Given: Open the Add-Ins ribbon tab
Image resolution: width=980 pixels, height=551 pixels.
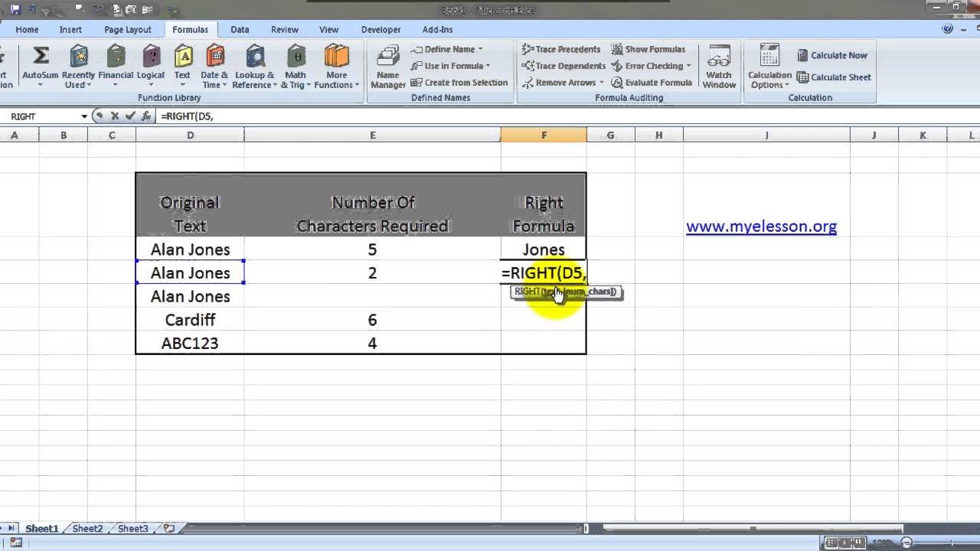Looking at the screenshot, I should click(x=437, y=30).
